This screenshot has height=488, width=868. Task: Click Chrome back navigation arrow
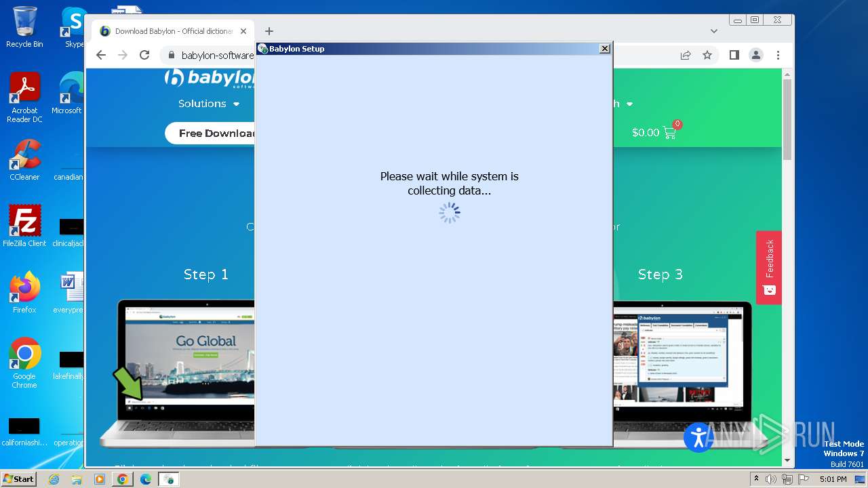click(x=101, y=55)
